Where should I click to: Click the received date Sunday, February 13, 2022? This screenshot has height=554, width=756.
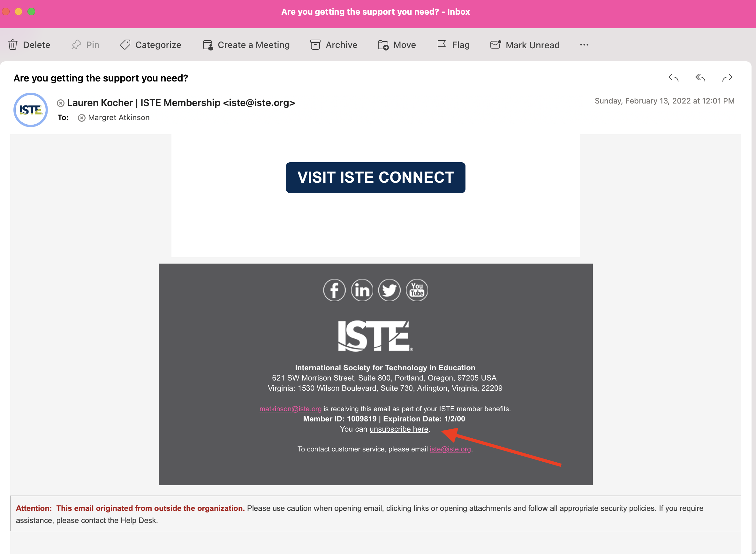(x=664, y=101)
